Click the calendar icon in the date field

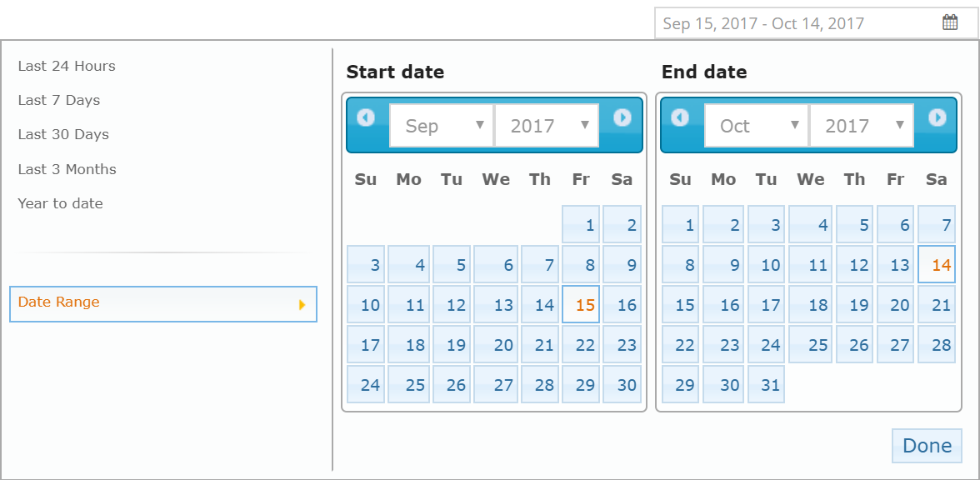pos(949,22)
